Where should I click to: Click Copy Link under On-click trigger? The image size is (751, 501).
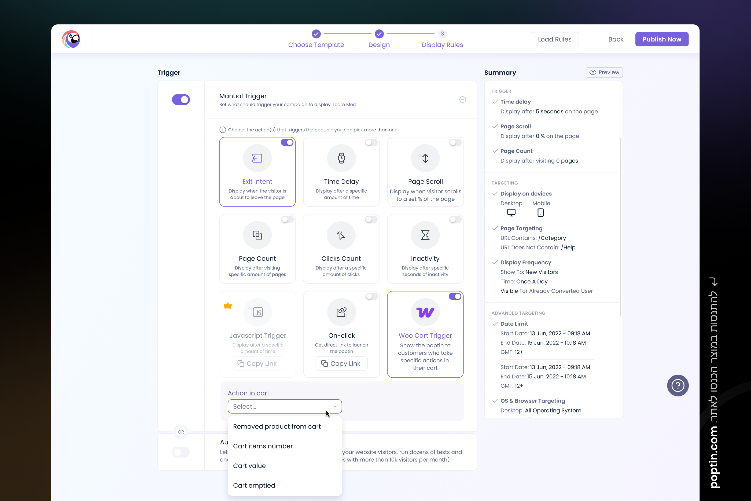click(x=341, y=363)
